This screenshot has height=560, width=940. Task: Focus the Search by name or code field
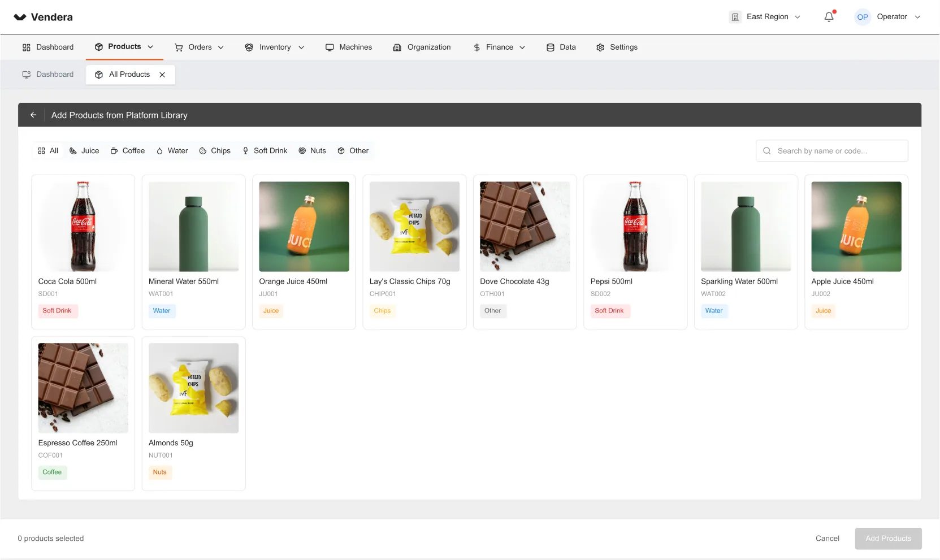click(x=832, y=151)
